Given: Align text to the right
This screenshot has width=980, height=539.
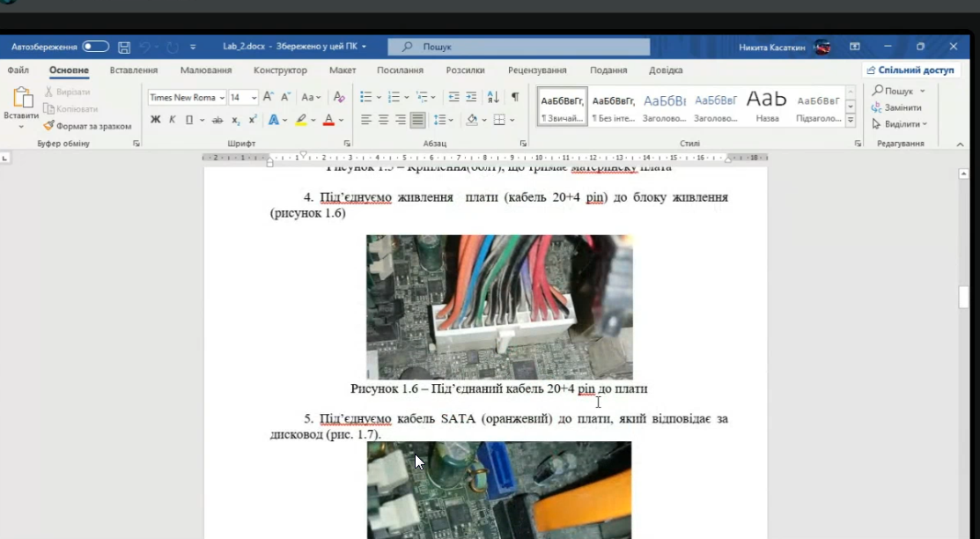Looking at the screenshot, I should 401,120.
